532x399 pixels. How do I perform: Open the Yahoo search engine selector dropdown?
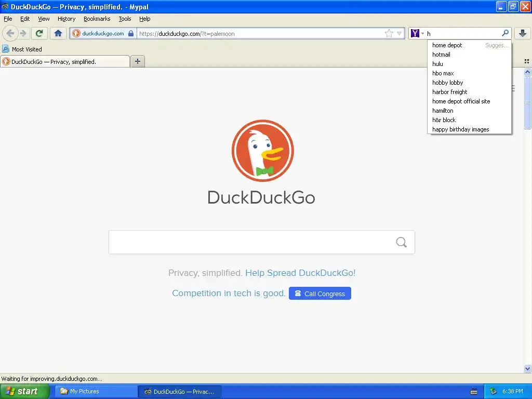click(418, 33)
